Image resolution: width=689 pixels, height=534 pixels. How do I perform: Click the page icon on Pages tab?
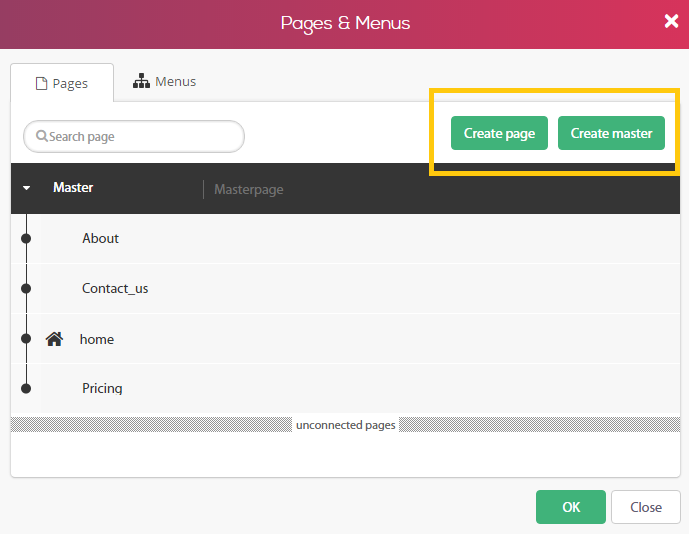coord(41,83)
